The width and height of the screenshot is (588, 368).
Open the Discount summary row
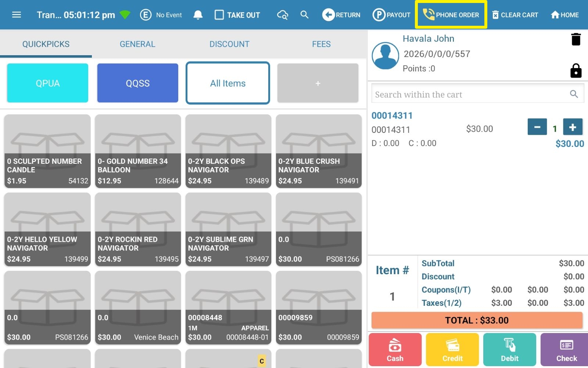click(x=502, y=277)
